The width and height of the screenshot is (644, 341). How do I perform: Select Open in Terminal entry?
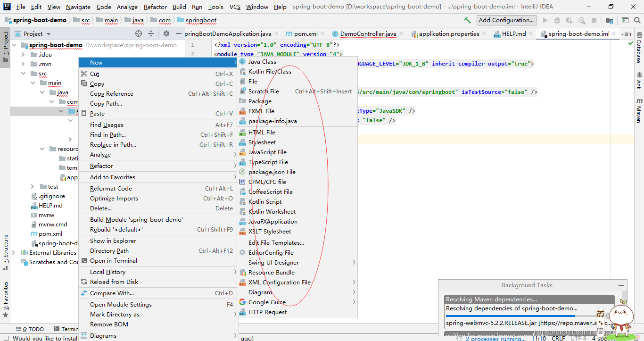coord(157,261)
